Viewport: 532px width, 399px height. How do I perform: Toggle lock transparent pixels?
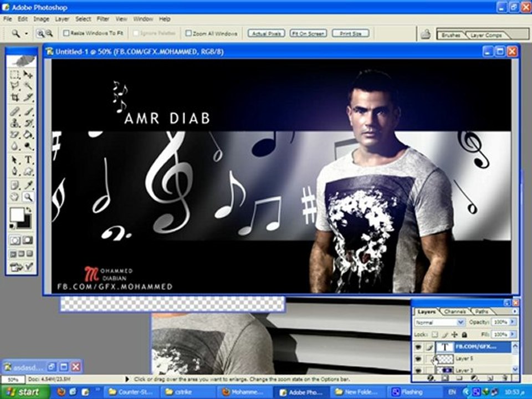434,335
